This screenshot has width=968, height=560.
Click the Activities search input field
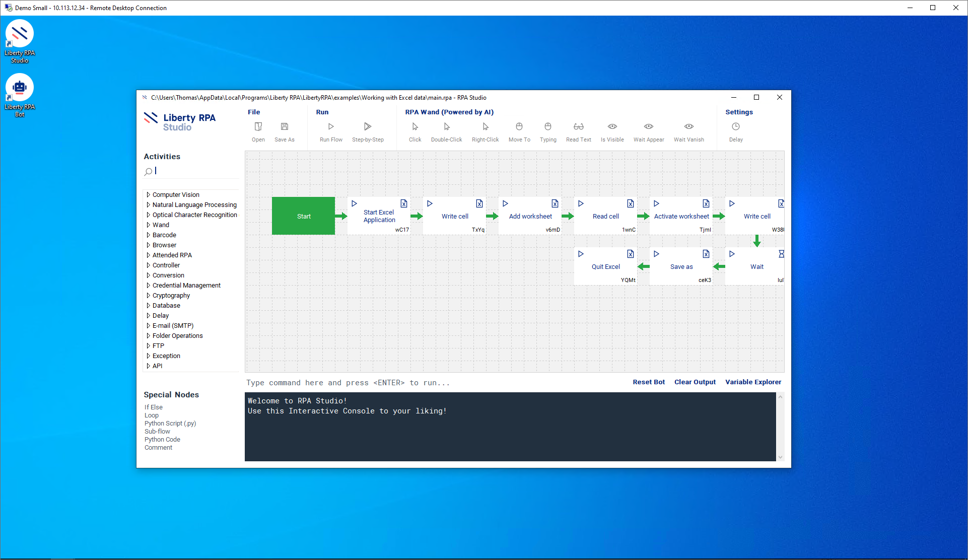(194, 171)
